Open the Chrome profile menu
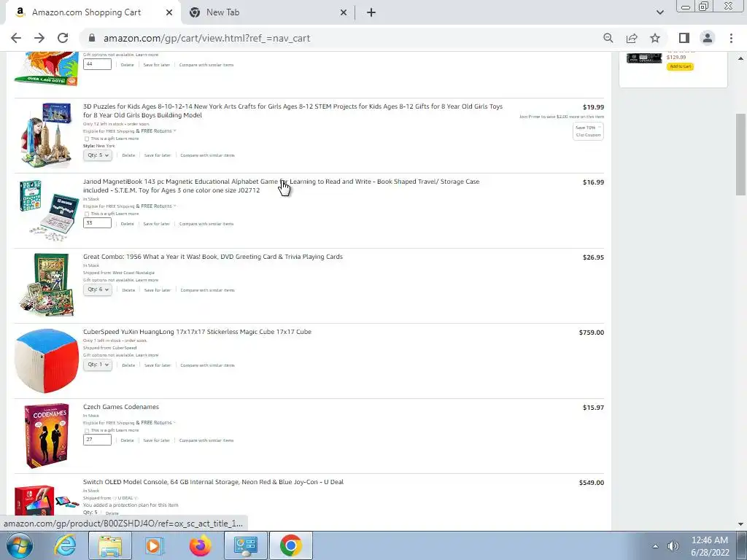Viewport: 747px width, 560px height. click(x=708, y=38)
